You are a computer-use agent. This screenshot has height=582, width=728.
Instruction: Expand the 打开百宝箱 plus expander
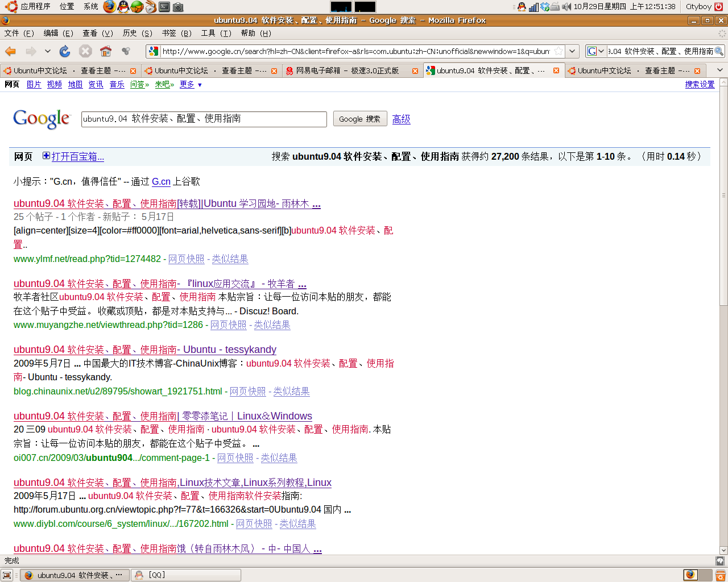(46, 156)
